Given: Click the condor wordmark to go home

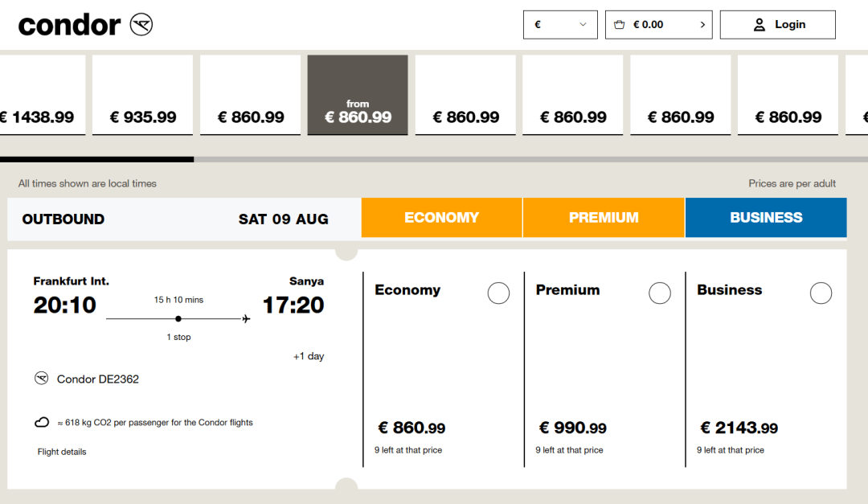Looking at the screenshot, I should [x=69, y=25].
